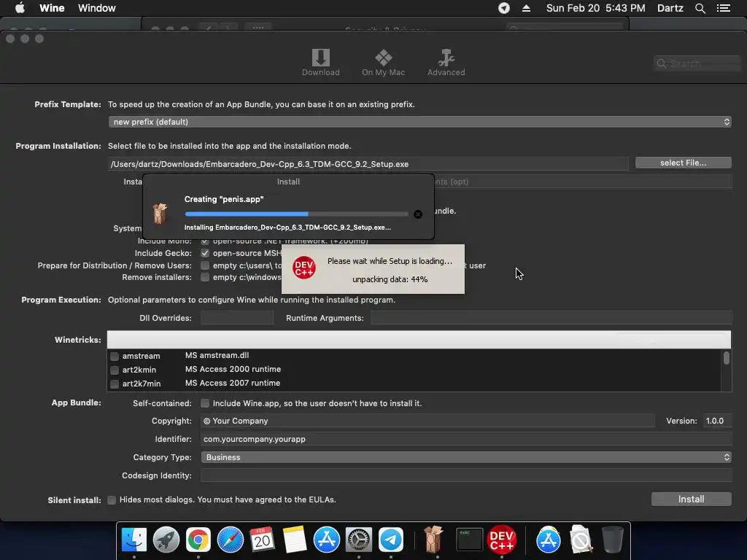
Task: Click the Search field in toolbar
Action: coord(697,63)
